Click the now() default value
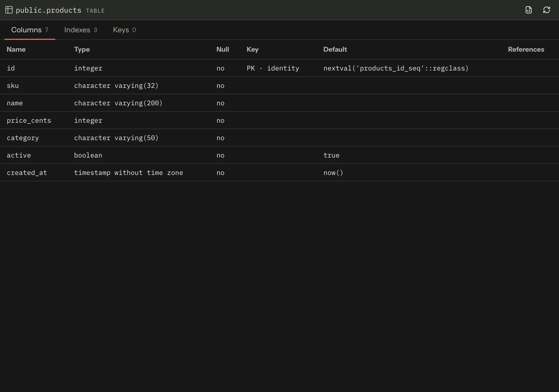Screen dimensions: 559x392 coord(333,173)
